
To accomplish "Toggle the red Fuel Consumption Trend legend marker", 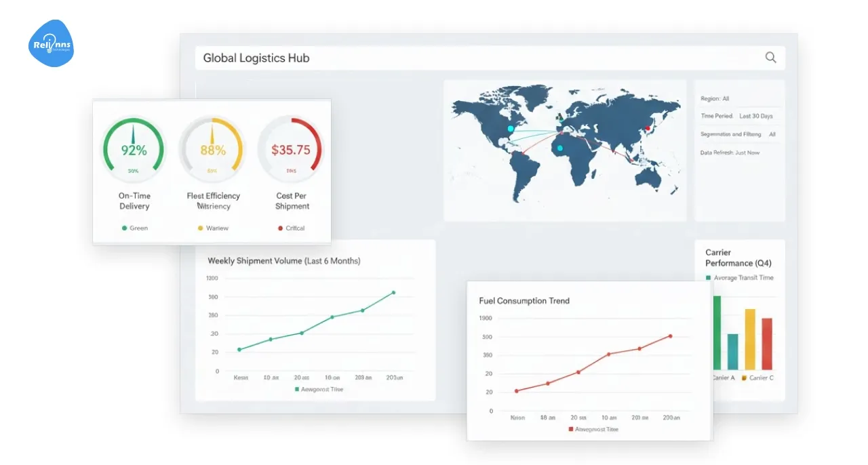I will point(570,428).
